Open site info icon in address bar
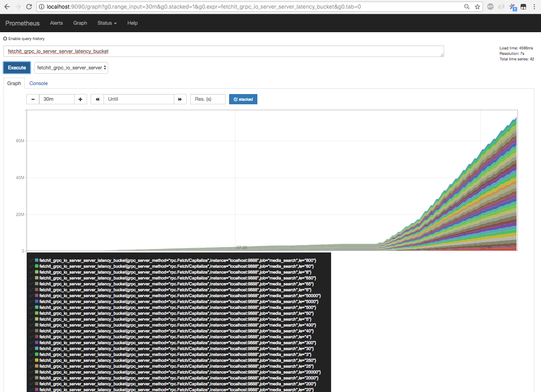 [42, 7]
